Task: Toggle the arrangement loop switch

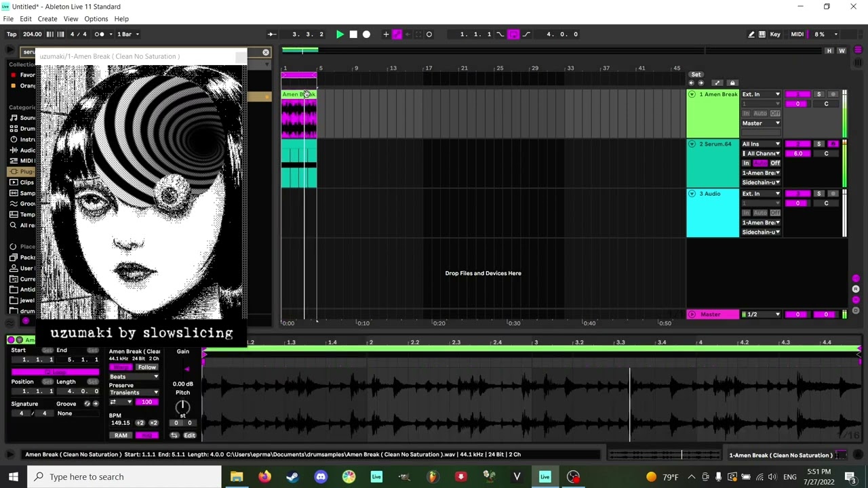Action: coord(513,34)
